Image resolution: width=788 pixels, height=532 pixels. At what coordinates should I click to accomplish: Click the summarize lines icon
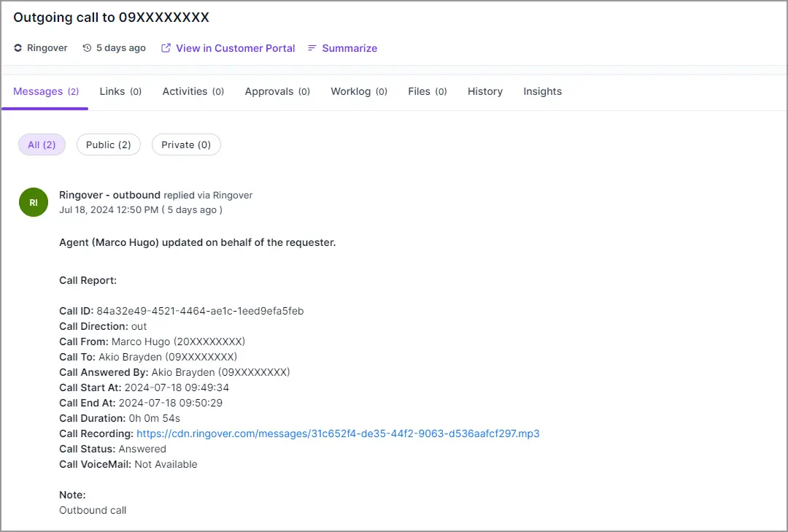pos(312,47)
